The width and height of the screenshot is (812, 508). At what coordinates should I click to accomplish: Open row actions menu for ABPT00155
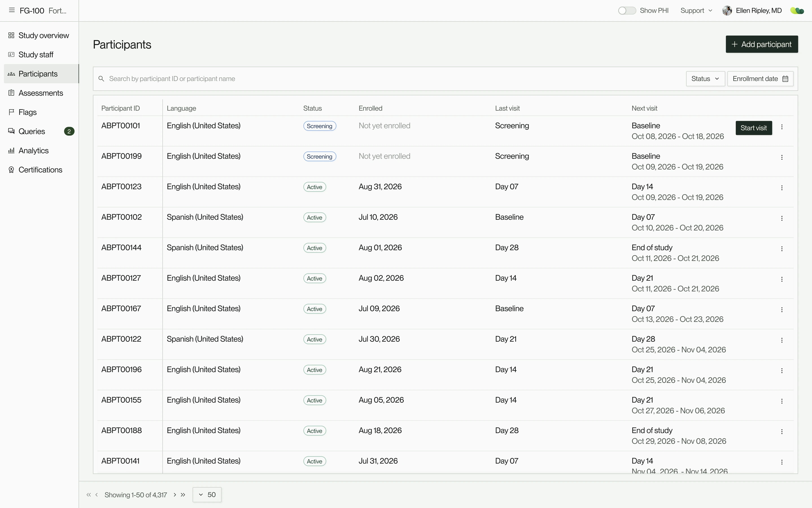(782, 401)
